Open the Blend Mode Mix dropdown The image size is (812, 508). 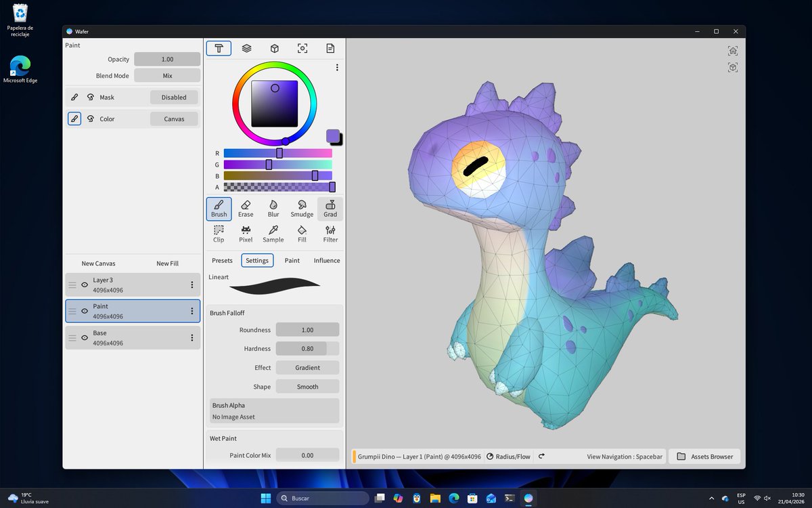pos(167,75)
